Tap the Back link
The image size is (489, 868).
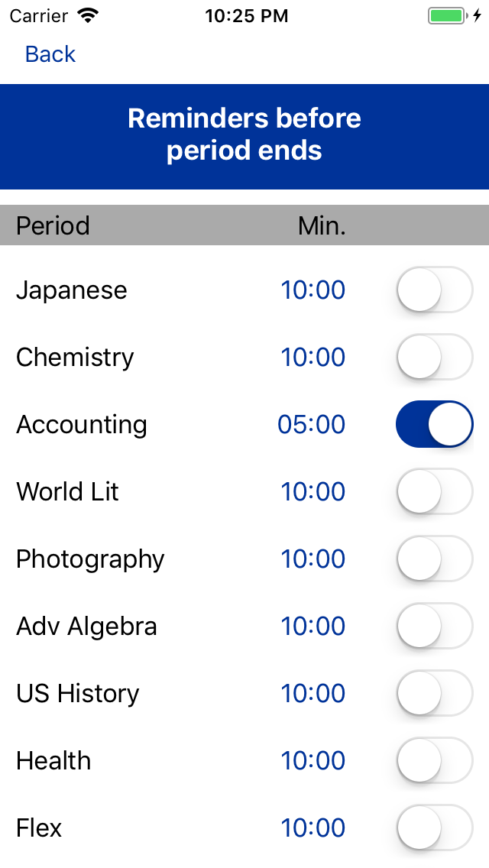coord(49,54)
